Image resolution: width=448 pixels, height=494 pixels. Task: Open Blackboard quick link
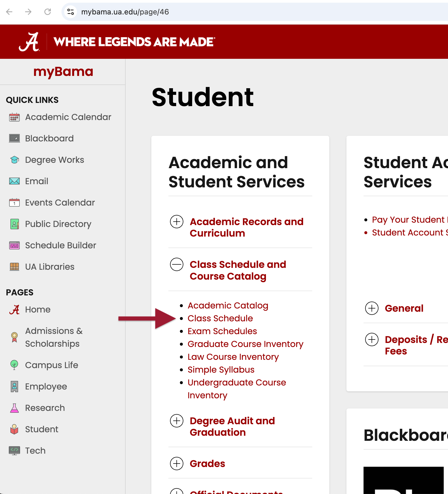point(49,138)
